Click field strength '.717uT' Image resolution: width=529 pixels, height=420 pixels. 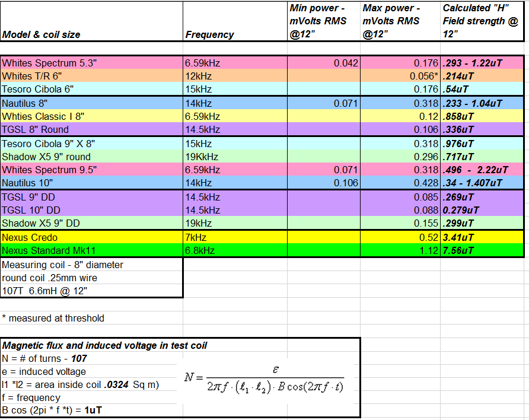(482, 157)
